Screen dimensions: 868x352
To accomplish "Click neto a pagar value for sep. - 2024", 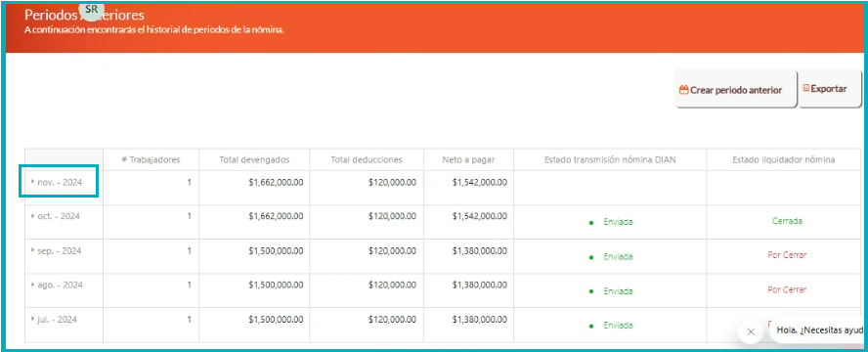I will 479,250.
